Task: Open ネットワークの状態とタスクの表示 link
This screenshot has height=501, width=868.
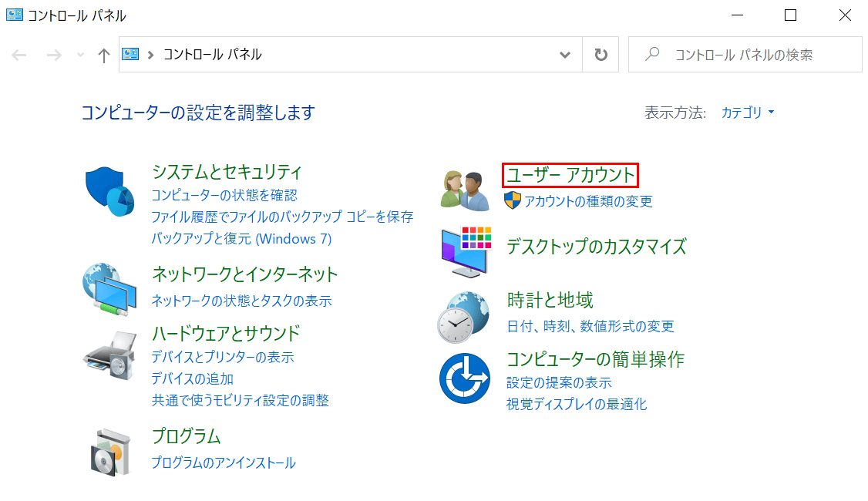Action: (x=241, y=301)
